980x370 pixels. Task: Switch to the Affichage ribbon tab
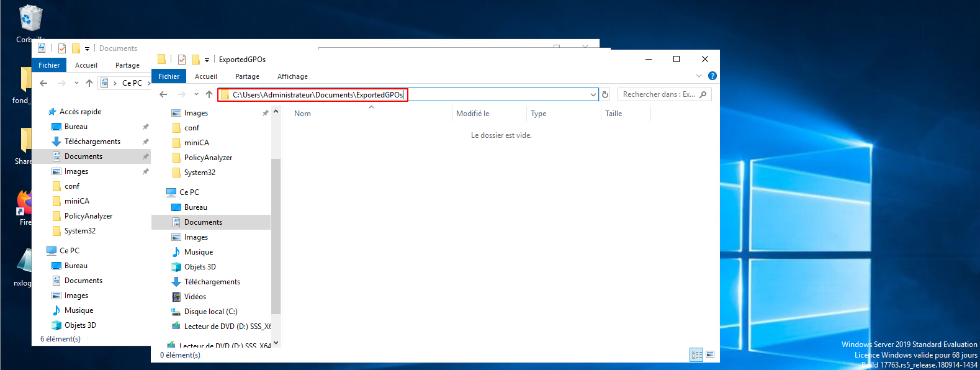(x=292, y=76)
